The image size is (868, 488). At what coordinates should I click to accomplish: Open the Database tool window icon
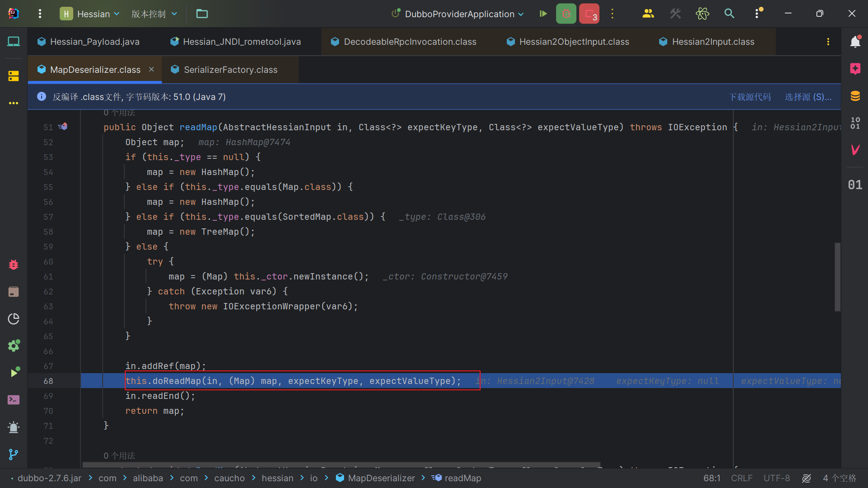coord(855,96)
